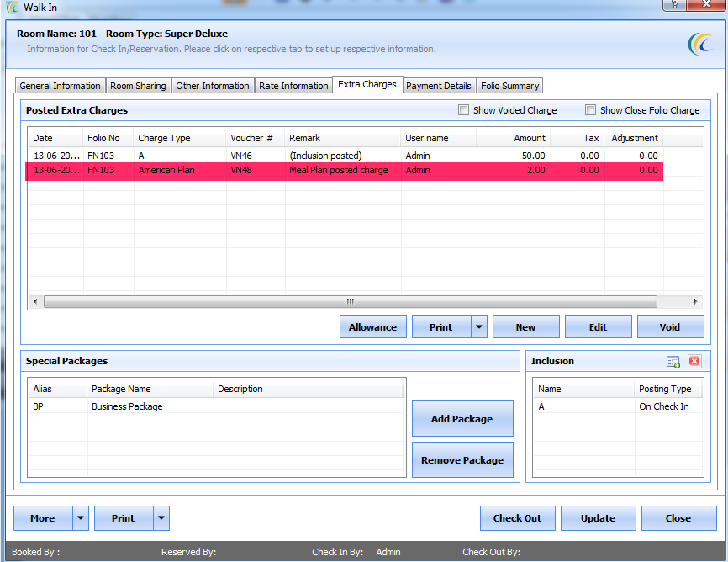Click the Voucher # column header
Screen dimensions: 728x562
256,138
